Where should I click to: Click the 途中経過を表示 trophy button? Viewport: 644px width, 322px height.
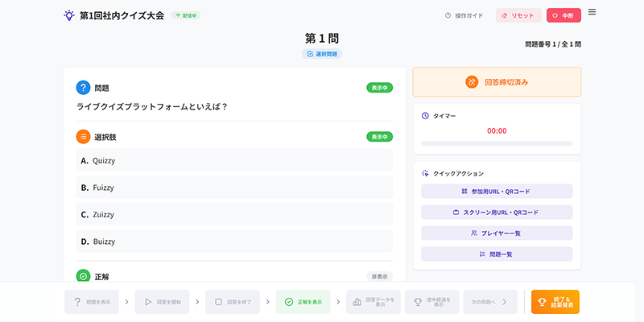(x=432, y=302)
